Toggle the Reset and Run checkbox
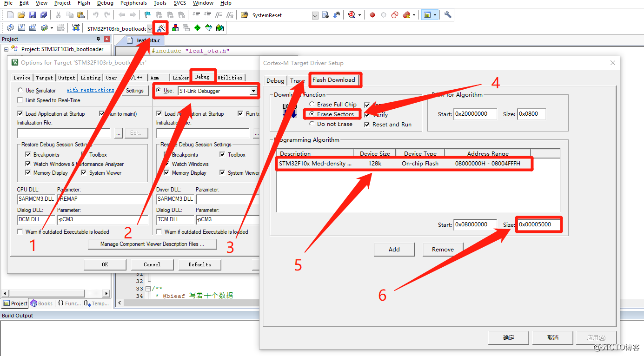Image resolution: width=644 pixels, height=356 pixels. pyautogui.click(x=367, y=125)
